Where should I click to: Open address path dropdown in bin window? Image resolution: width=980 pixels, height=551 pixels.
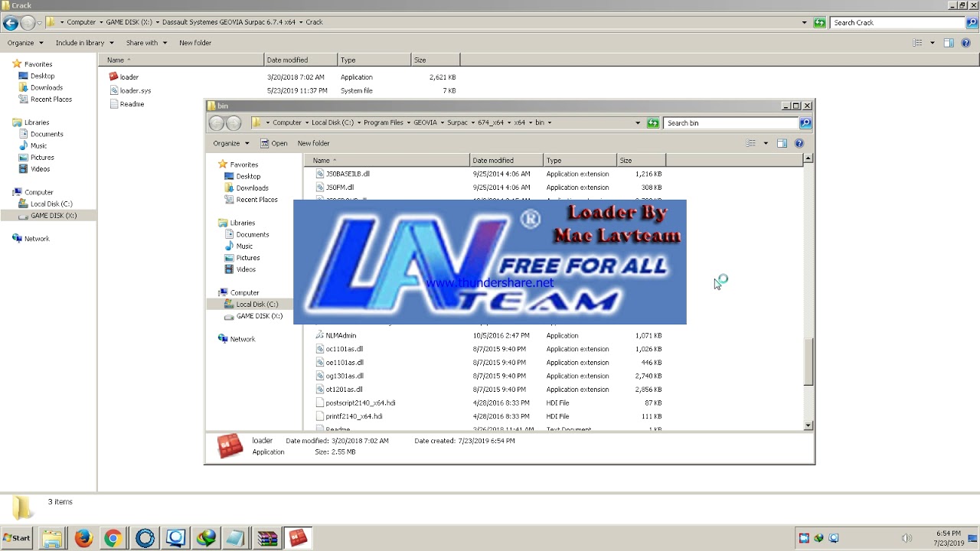tap(637, 123)
